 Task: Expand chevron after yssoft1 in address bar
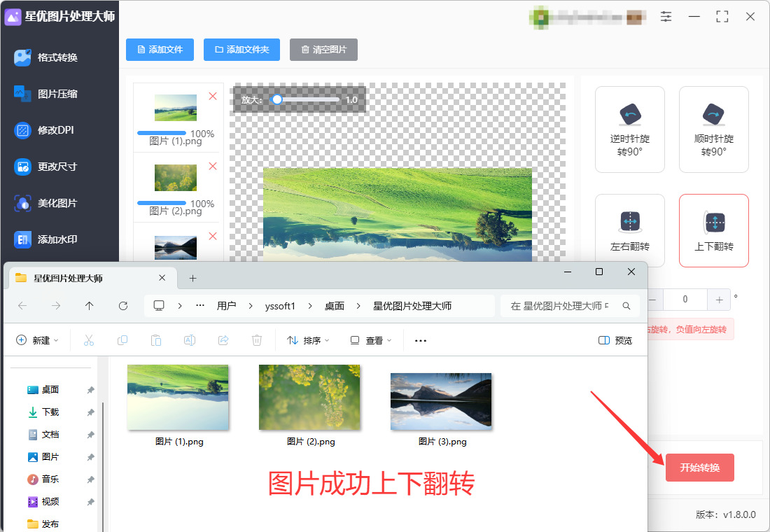[310, 306]
